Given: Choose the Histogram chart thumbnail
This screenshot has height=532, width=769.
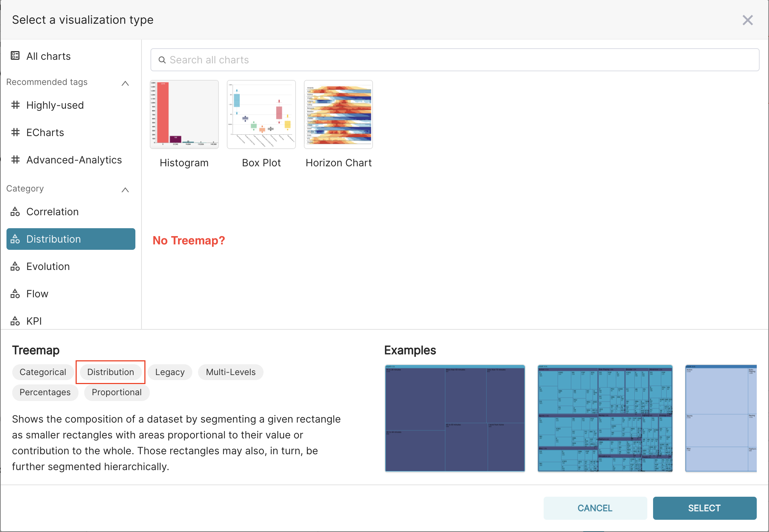Looking at the screenshot, I should (x=184, y=114).
